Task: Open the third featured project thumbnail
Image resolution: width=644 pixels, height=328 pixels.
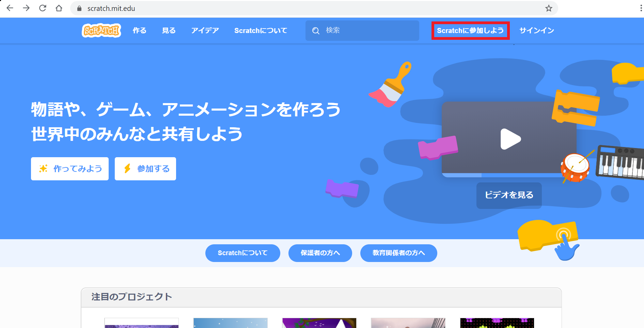Action: (x=319, y=323)
